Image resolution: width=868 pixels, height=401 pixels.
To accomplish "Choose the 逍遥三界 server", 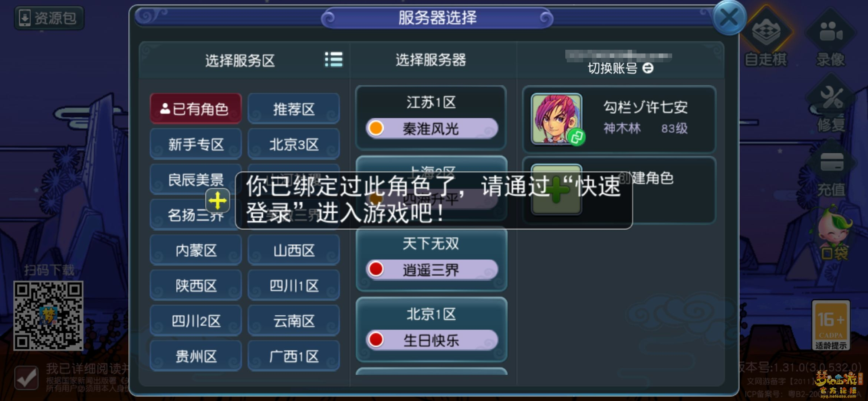I will [432, 270].
